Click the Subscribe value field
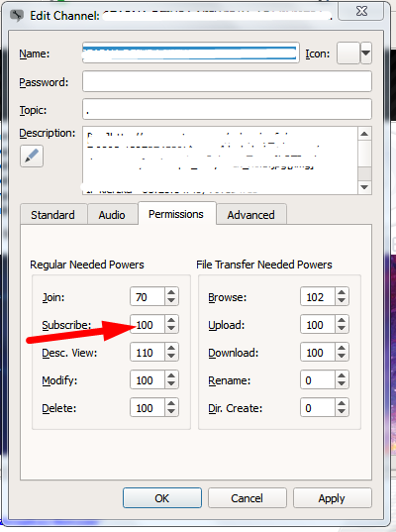 click(148, 325)
